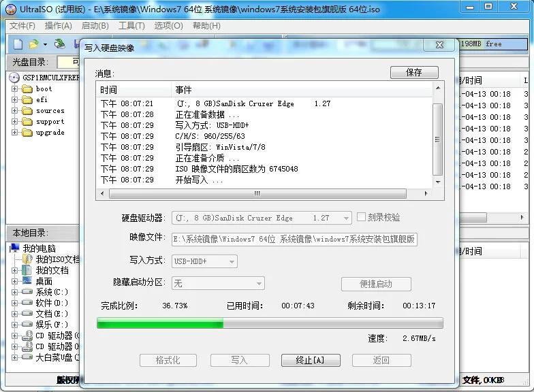The image size is (534, 392).
Task: Select log row 'C/H/S: 960/255/63'
Action: [264, 136]
